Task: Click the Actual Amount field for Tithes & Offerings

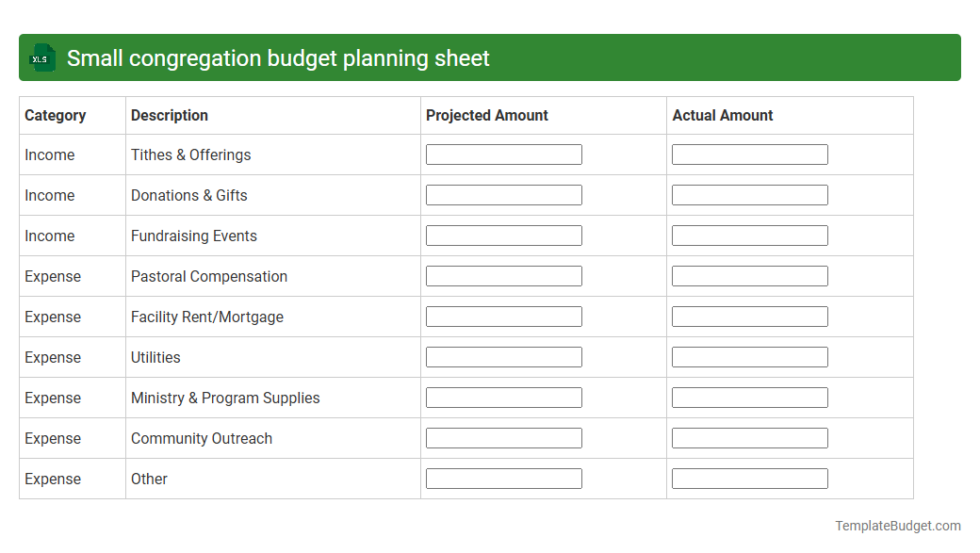Action: coord(749,154)
